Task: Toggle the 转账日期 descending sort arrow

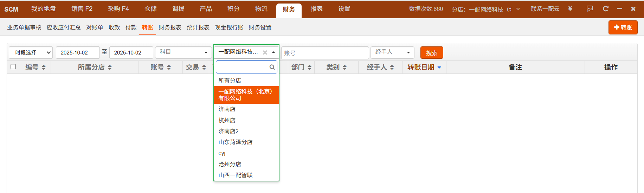Action: tap(439, 67)
